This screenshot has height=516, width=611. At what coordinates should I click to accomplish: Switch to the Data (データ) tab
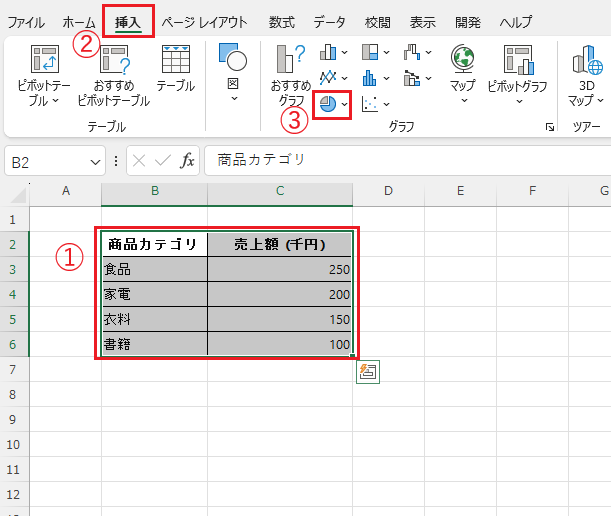pyautogui.click(x=329, y=22)
